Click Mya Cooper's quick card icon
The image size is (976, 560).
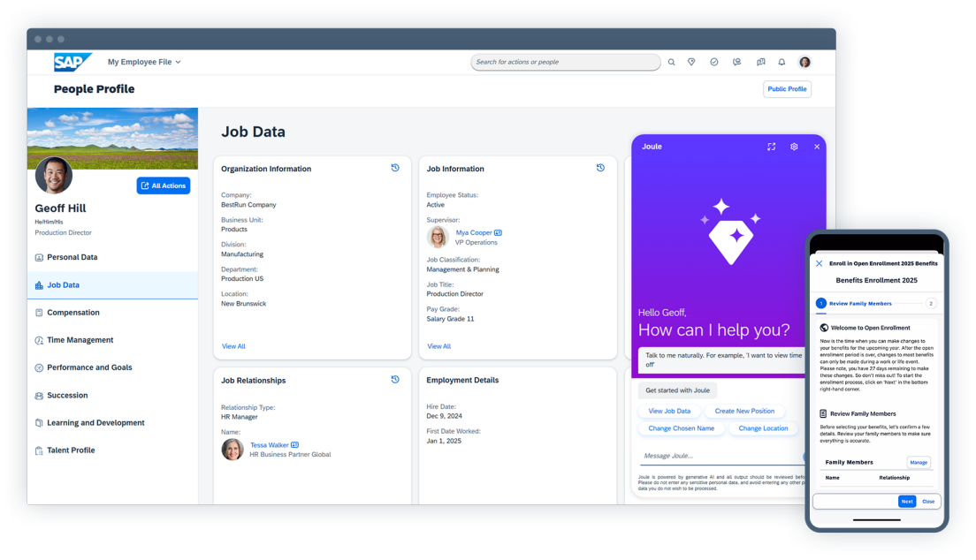coord(498,232)
